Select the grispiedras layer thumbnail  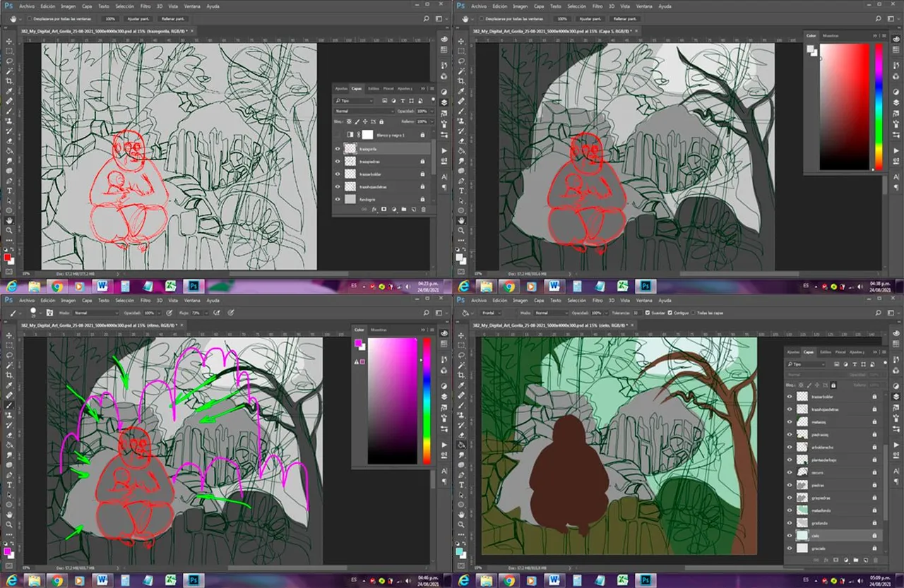pyautogui.click(x=802, y=498)
